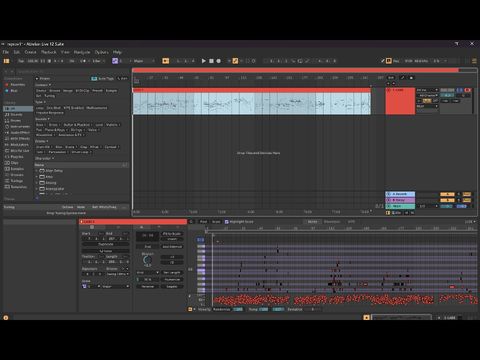Open Grooves in the Library sidebar
480x360 pixels.
(17, 175)
